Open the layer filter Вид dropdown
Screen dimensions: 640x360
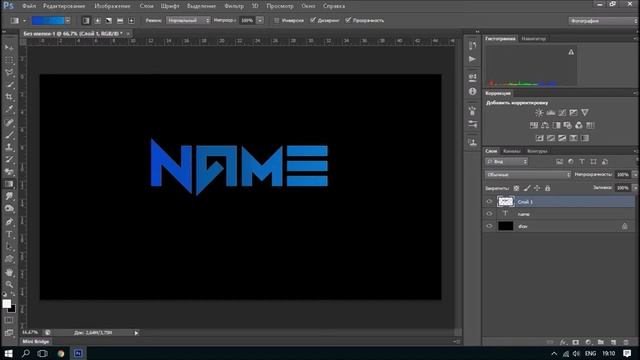pos(507,162)
